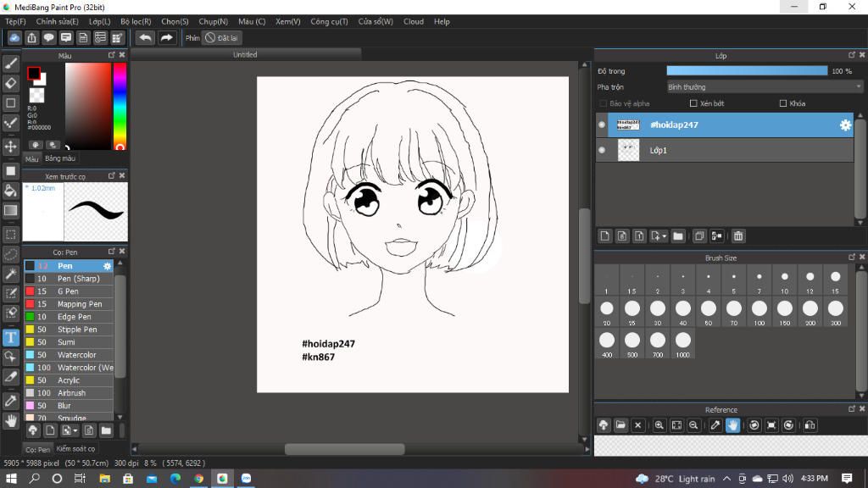
Task: Enable the Khóa lock checkbox
Action: click(x=782, y=103)
